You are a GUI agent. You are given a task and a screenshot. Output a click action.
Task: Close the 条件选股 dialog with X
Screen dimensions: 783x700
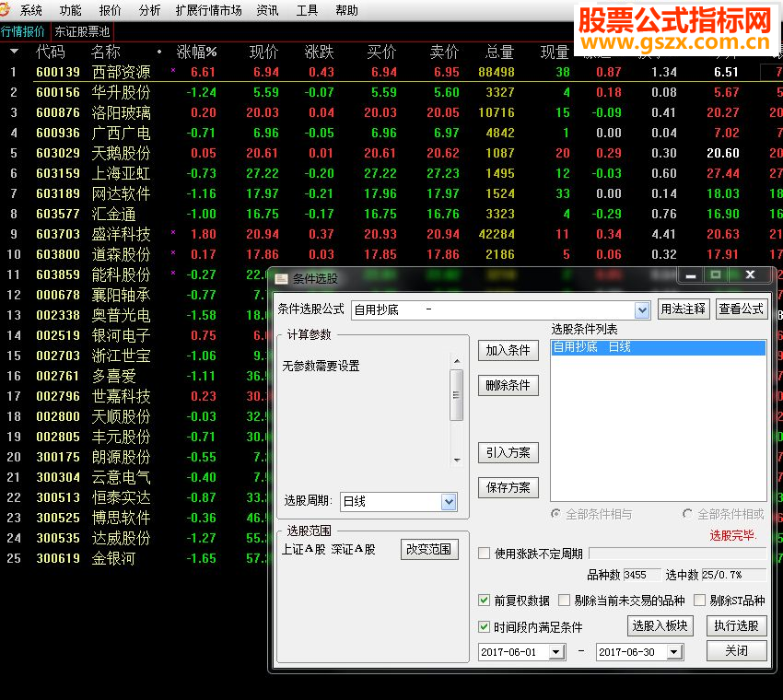(x=750, y=275)
